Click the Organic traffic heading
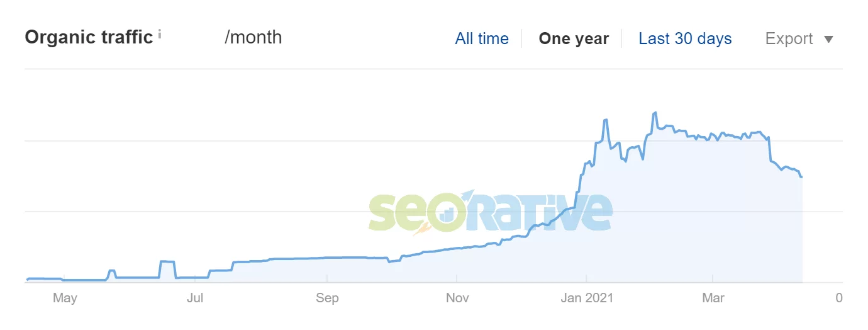Viewport: 868px width, 330px height. pos(89,37)
